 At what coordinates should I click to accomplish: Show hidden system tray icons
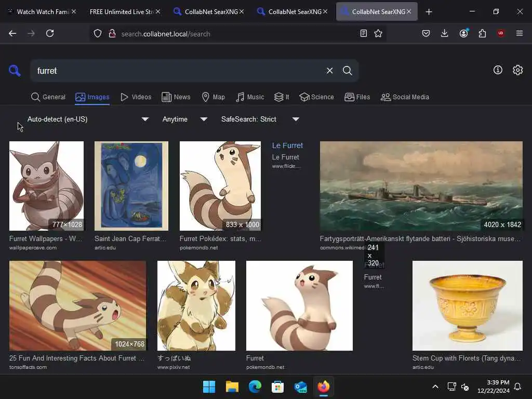tap(435, 387)
